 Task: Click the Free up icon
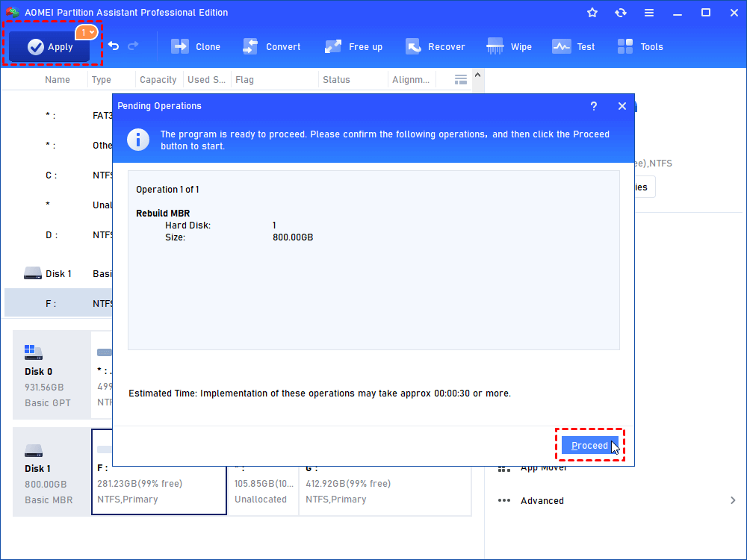tap(333, 46)
